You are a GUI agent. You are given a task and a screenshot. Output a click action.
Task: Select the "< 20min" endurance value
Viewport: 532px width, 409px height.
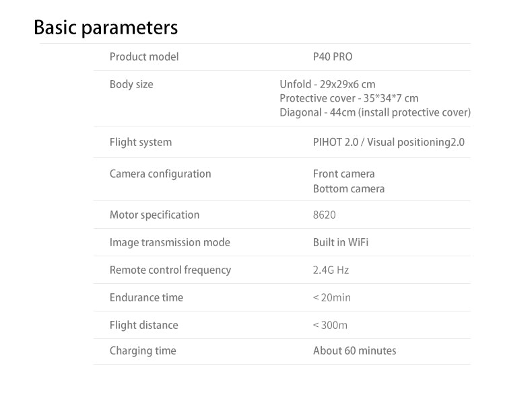pos(332,297)
